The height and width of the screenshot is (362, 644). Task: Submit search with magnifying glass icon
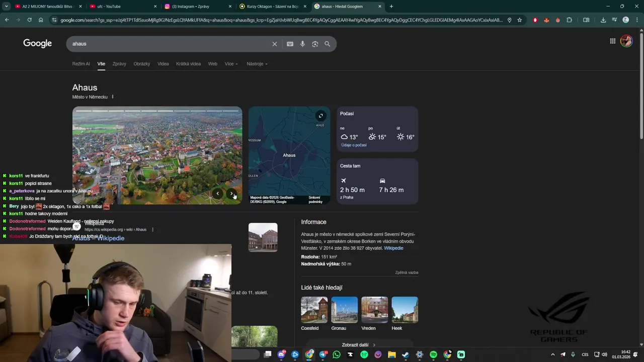327,44
